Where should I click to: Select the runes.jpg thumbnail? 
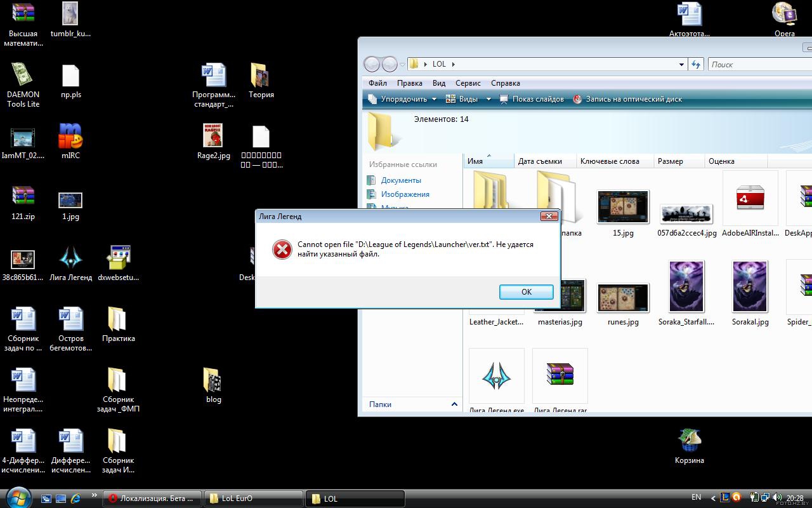coord(623,298)
